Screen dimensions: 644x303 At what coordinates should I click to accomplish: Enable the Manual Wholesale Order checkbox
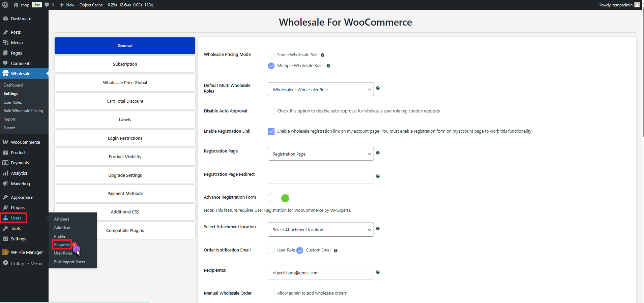[271, 294]
